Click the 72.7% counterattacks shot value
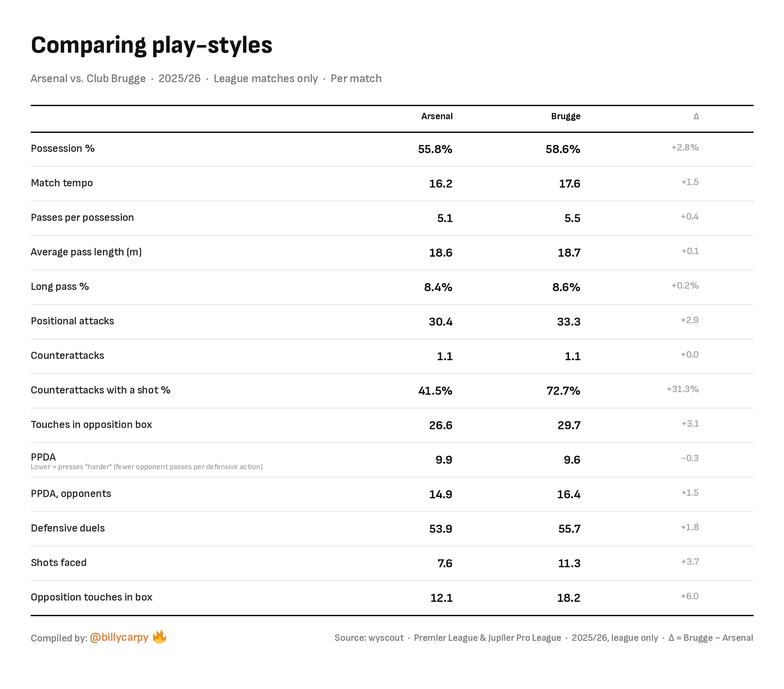The height and width of the screenshot is (689, 784). pos(563,391)
